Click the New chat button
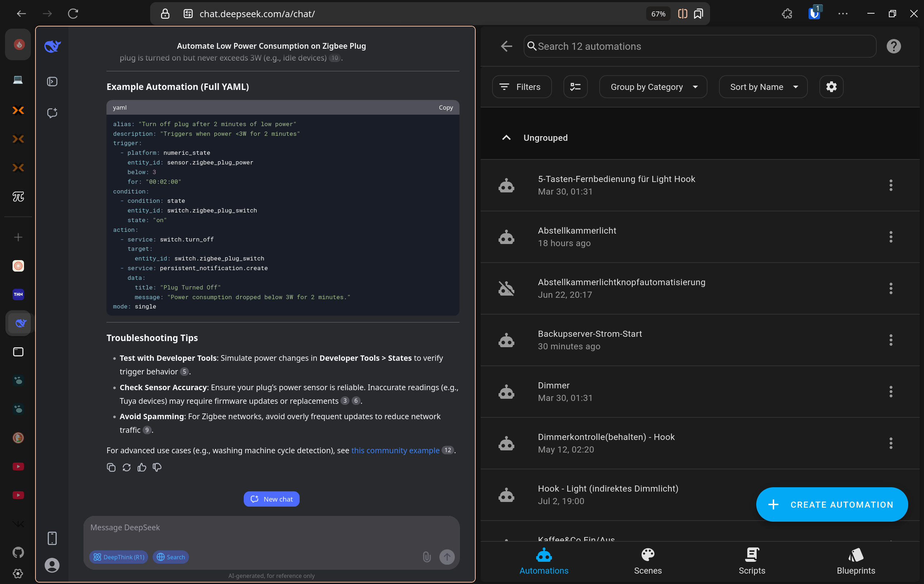This screenshot has height=584, width=924. [271, 499]
